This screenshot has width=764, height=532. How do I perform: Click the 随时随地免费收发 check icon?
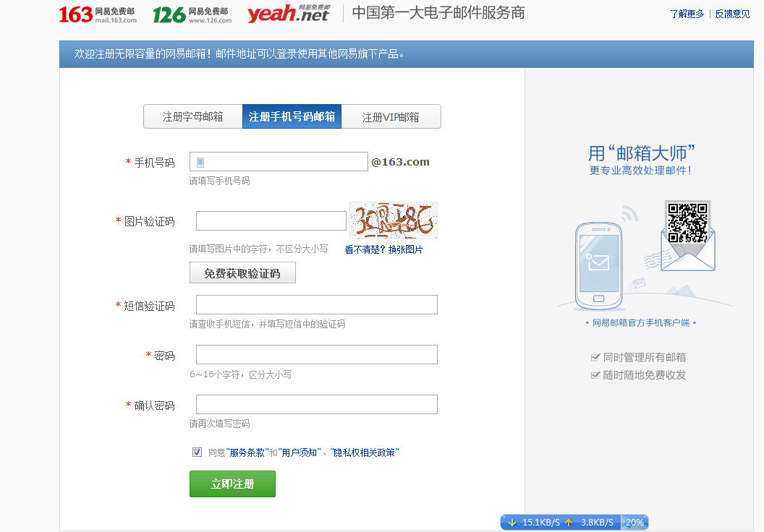(x=595, y=375)
